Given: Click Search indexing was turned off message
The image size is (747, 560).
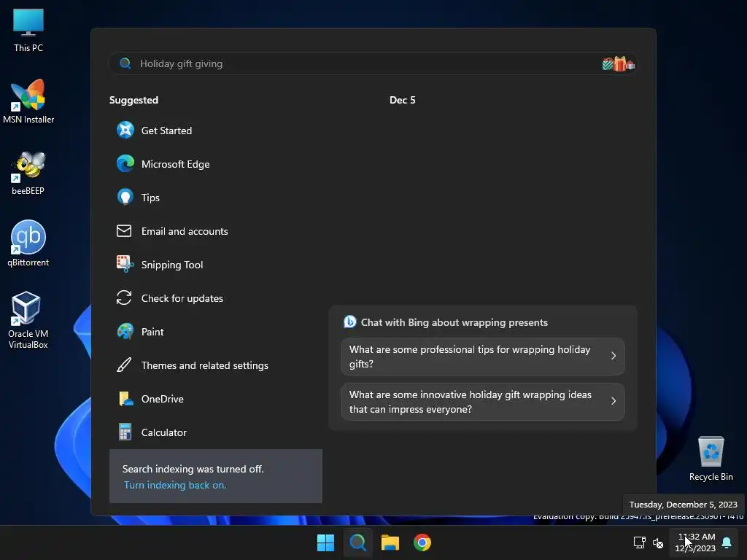Looking at the screenshot, I should point(193,469).
